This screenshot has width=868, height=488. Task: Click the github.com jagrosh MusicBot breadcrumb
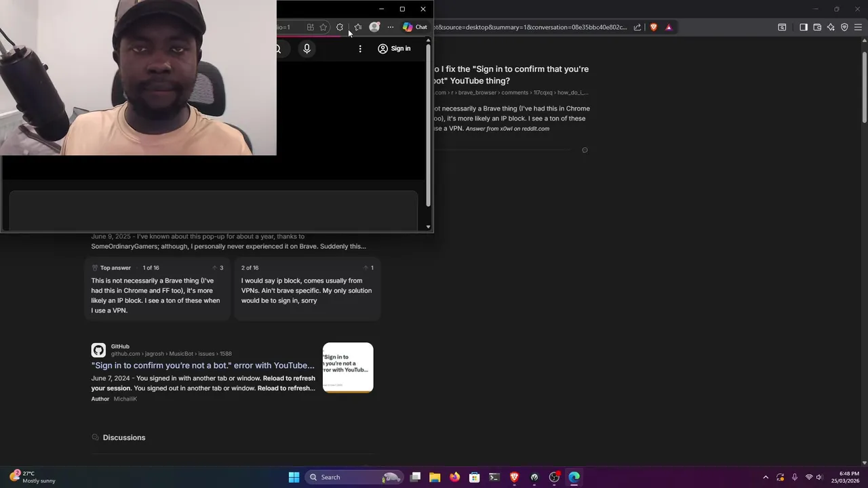point(172,354)
